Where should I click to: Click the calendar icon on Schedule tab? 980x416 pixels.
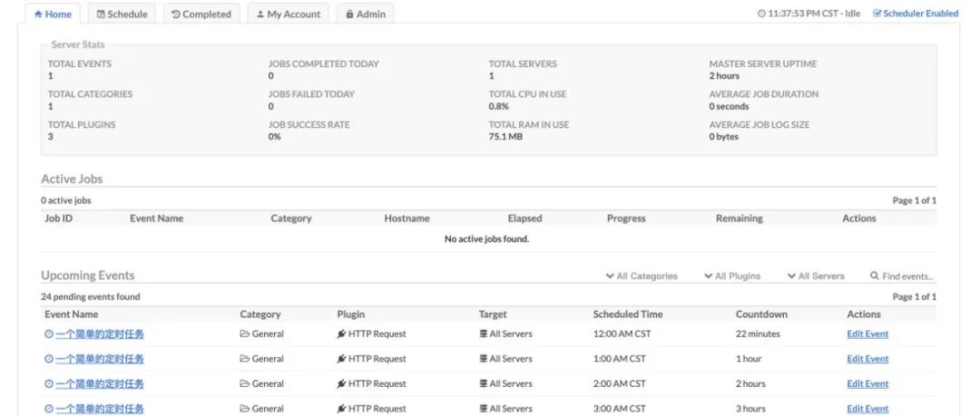(101, 14)
